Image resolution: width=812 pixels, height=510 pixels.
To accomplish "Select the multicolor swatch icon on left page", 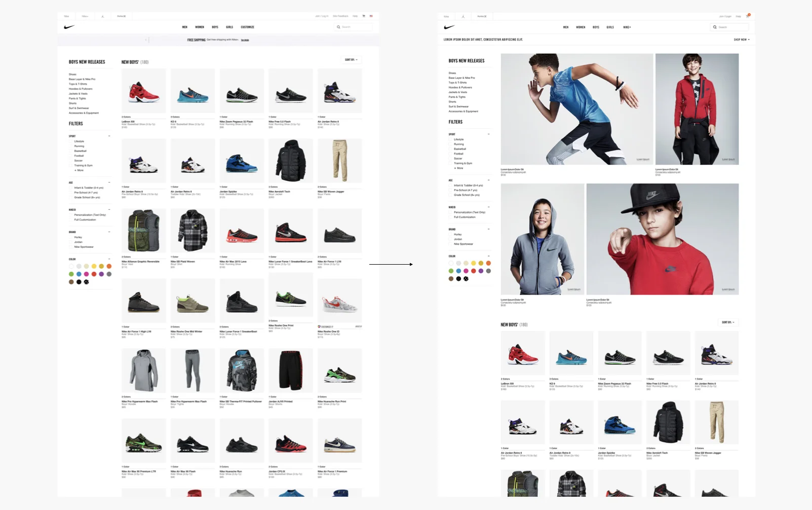I will click(86, 282).
